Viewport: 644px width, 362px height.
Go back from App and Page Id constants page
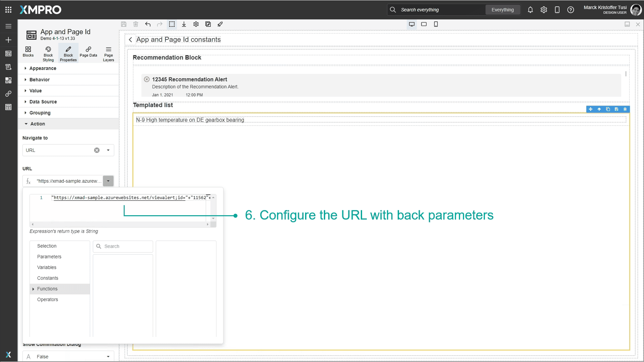(131, 40)
